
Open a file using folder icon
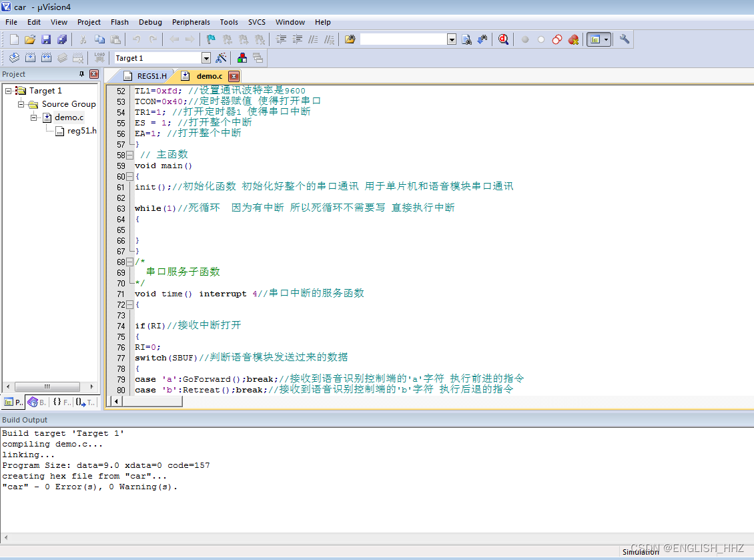[30, 39]
